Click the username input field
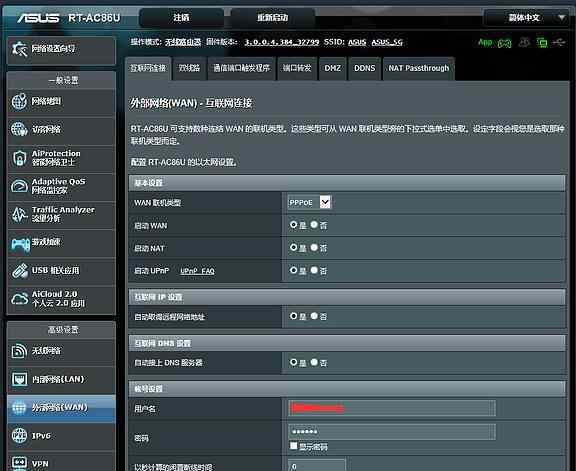 pos(392,408)
